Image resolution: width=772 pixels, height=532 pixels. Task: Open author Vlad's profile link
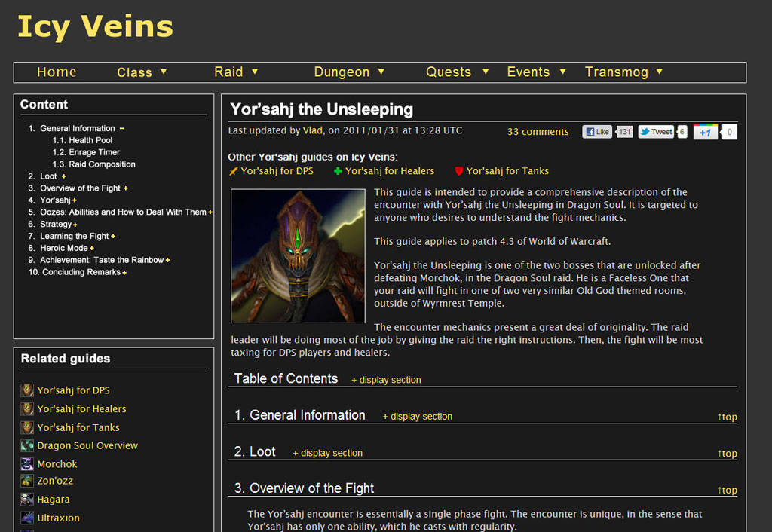click(x=313, y=130)
